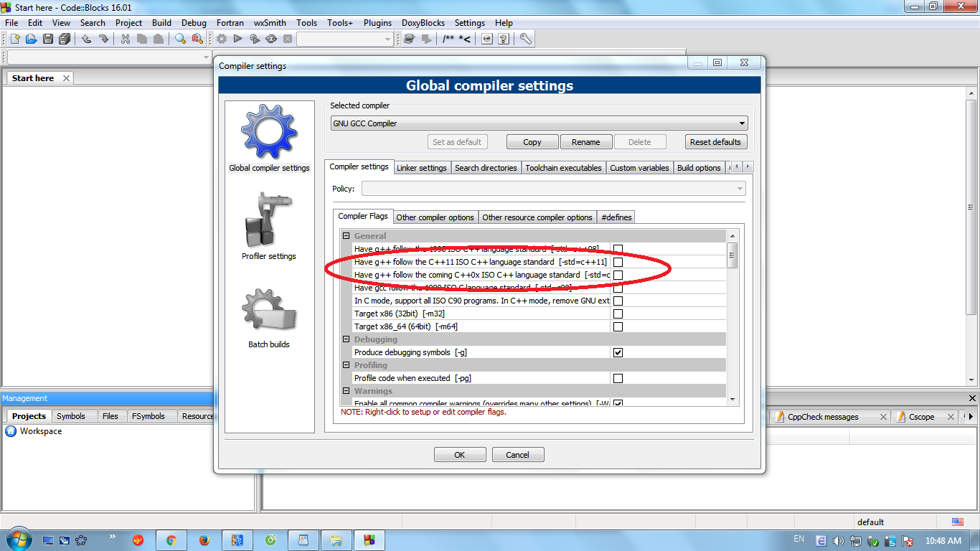Viewport: 980px width, 551px height.
Task: Click Chrome icon in the taskbar
Action: point(171,540)
